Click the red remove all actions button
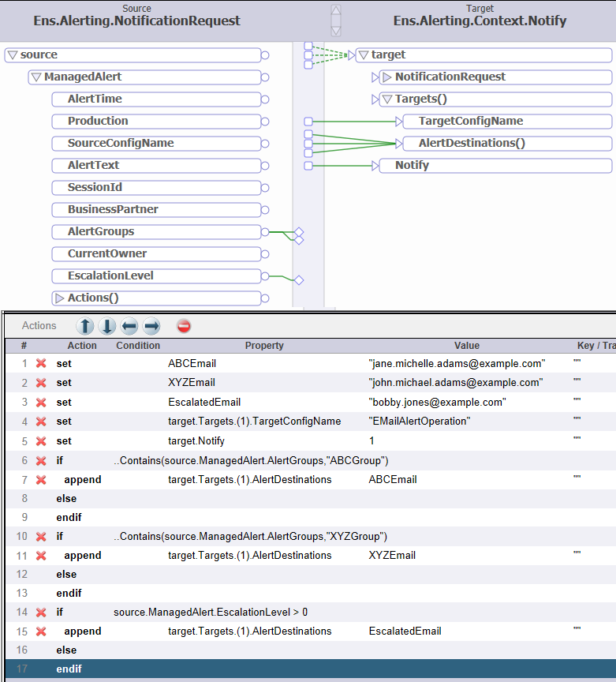616x682 pixels. click(x=184, y=326)
